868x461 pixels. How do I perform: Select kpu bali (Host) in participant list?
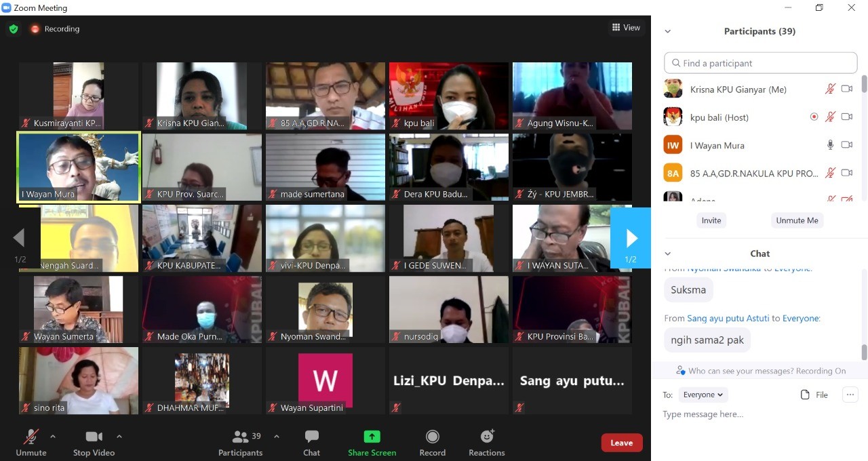pos(719,117)
